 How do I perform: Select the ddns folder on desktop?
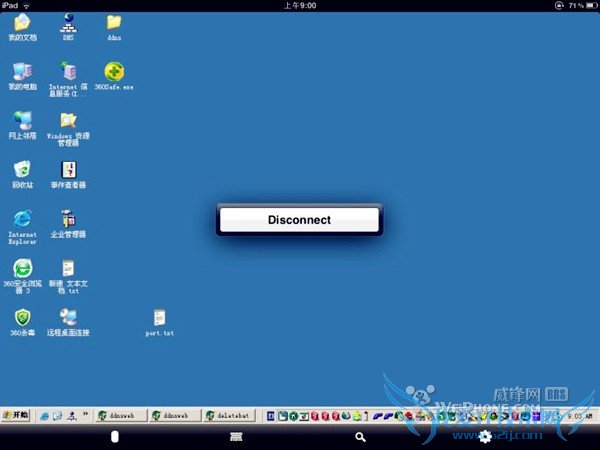[x=114, y=23]
